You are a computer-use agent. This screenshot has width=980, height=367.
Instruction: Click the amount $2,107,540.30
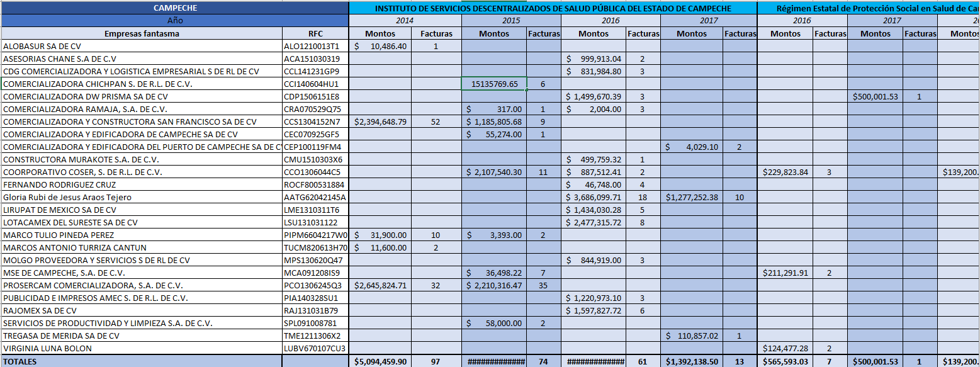click(x=494, y=172)
